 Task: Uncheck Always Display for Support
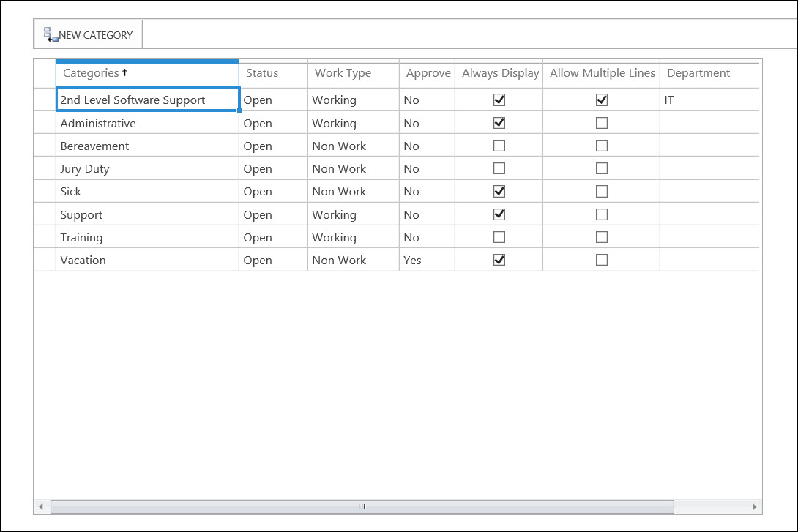499,214
